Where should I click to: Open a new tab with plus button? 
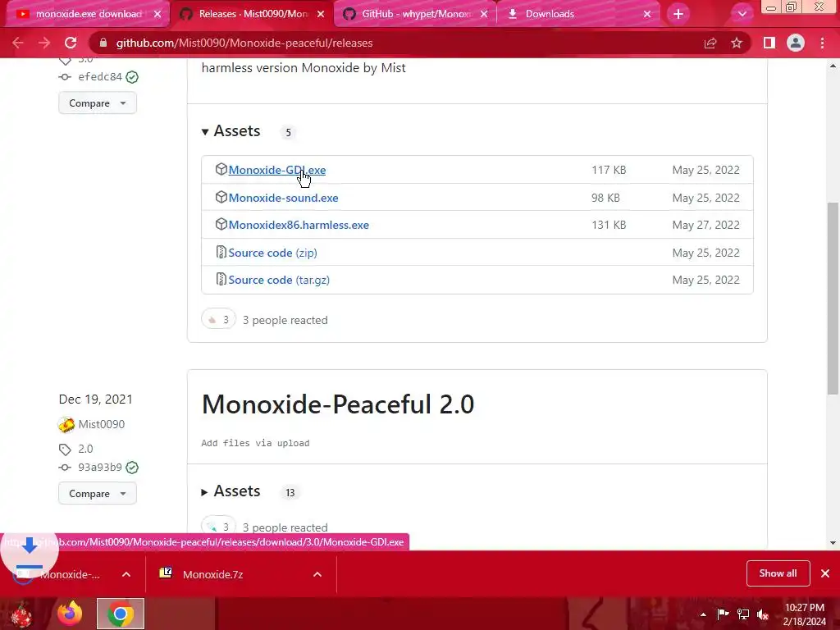678,14
